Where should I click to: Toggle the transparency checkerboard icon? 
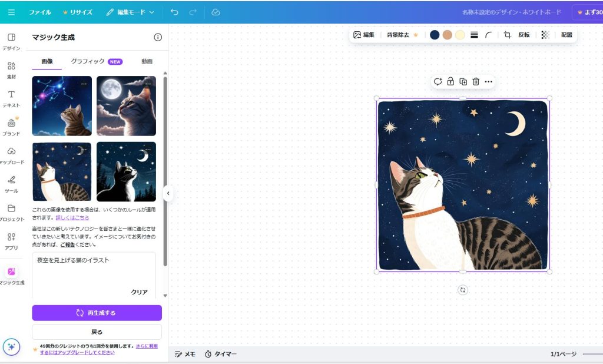click(545, 35)
